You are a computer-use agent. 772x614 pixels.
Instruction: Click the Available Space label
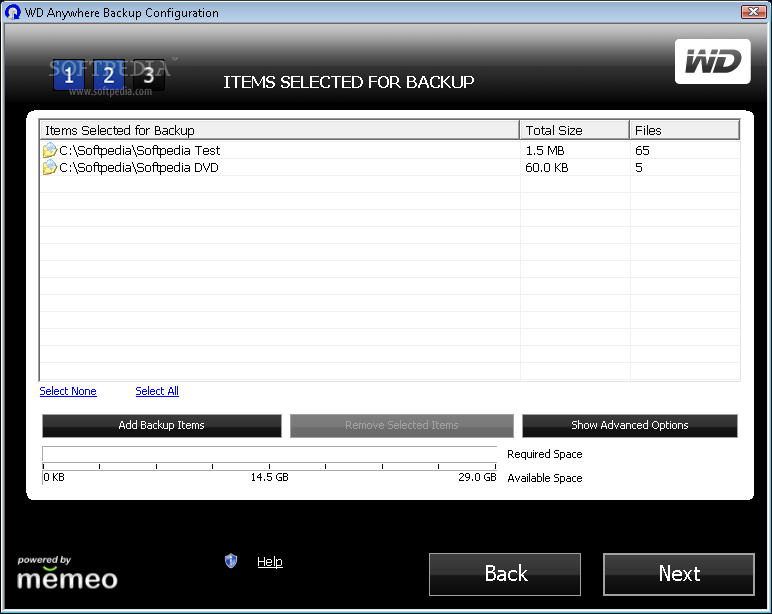pos(545,478)
